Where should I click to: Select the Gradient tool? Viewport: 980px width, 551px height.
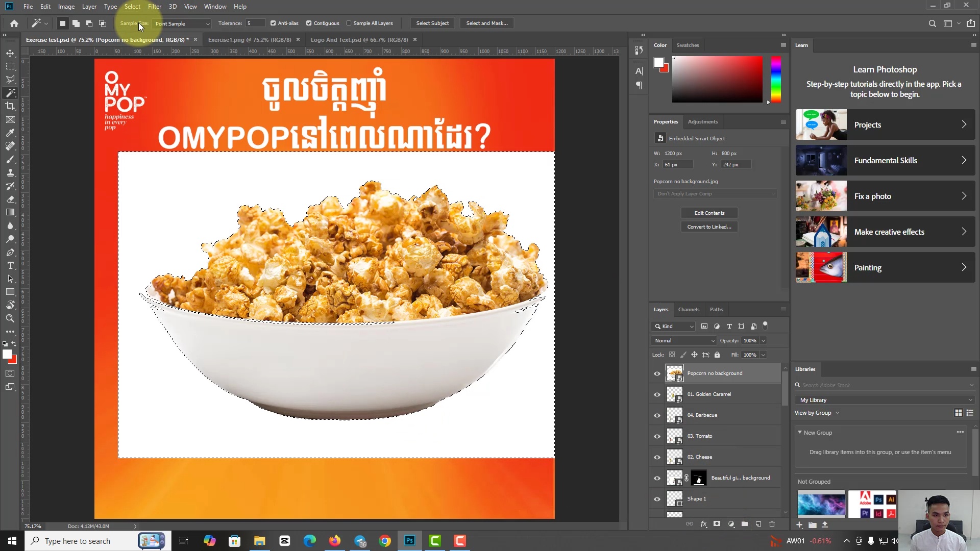[10, 212]
